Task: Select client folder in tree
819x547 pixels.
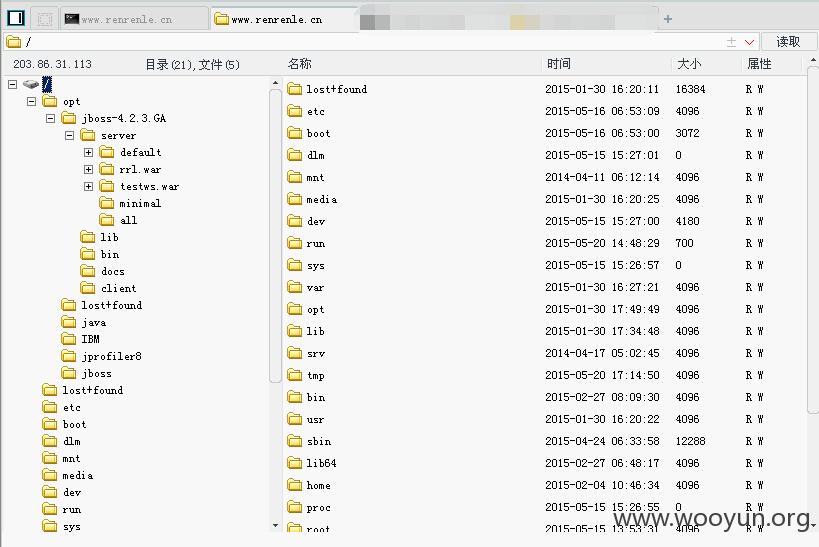Action: pos(109,288)
